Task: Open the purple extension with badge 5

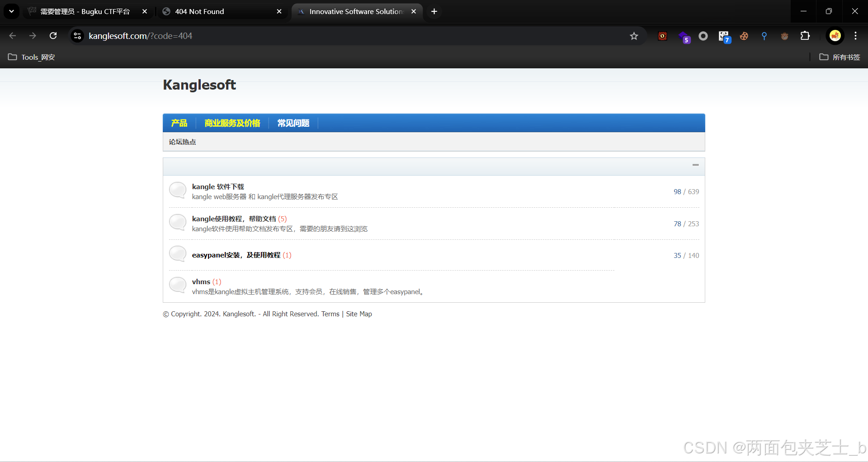Action: tap(684, 37)
